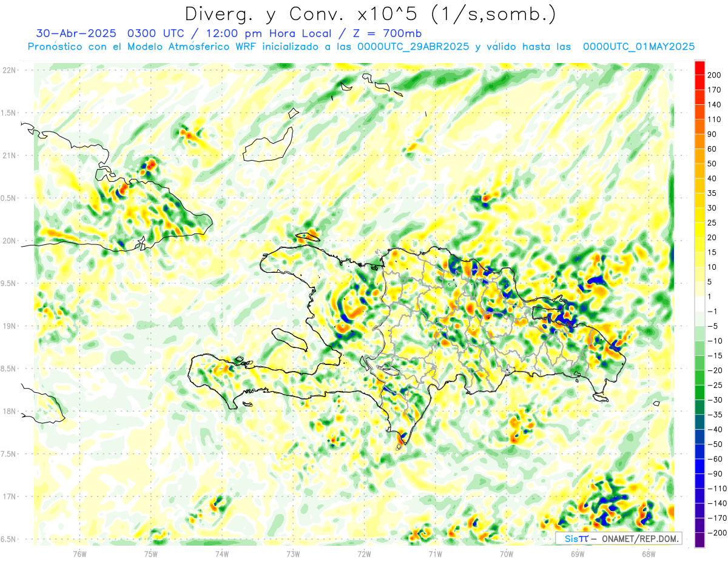Click the '1.5N' latitude label

pos(9,113)
